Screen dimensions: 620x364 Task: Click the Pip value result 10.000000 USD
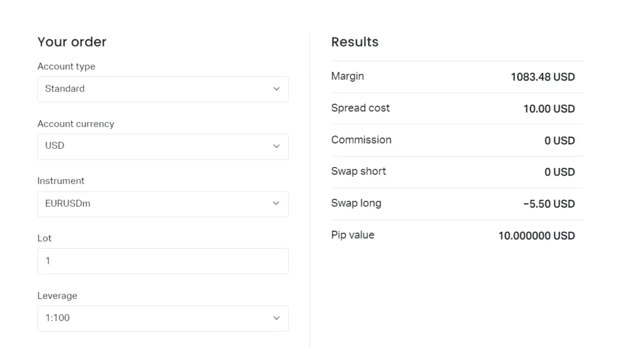click(536, 235)
